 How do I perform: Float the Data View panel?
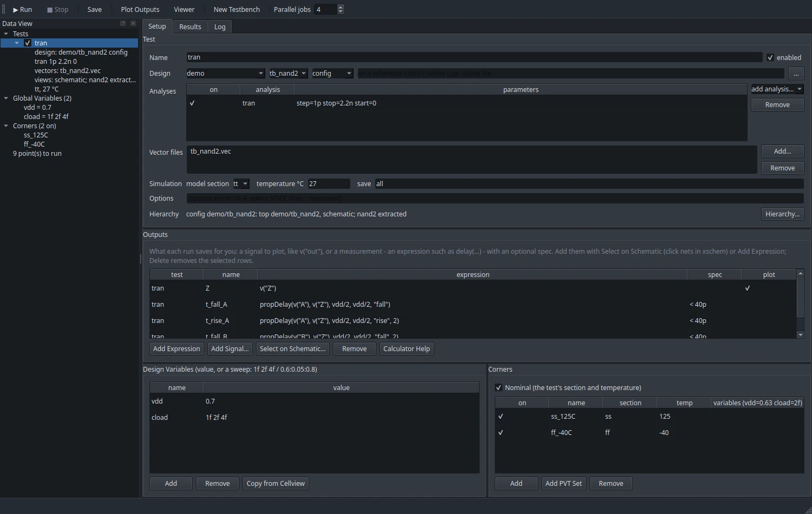123,23
